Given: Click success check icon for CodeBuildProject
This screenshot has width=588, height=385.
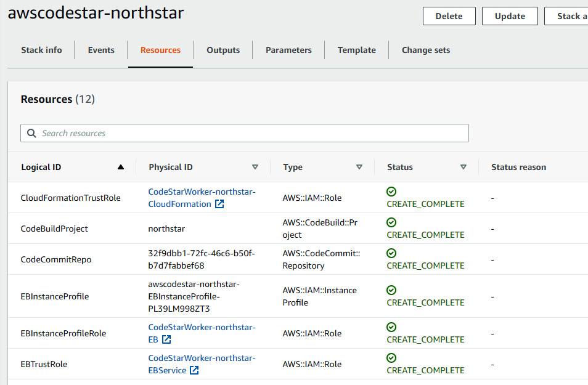Looking at the screenshot, I should [391, 222].
